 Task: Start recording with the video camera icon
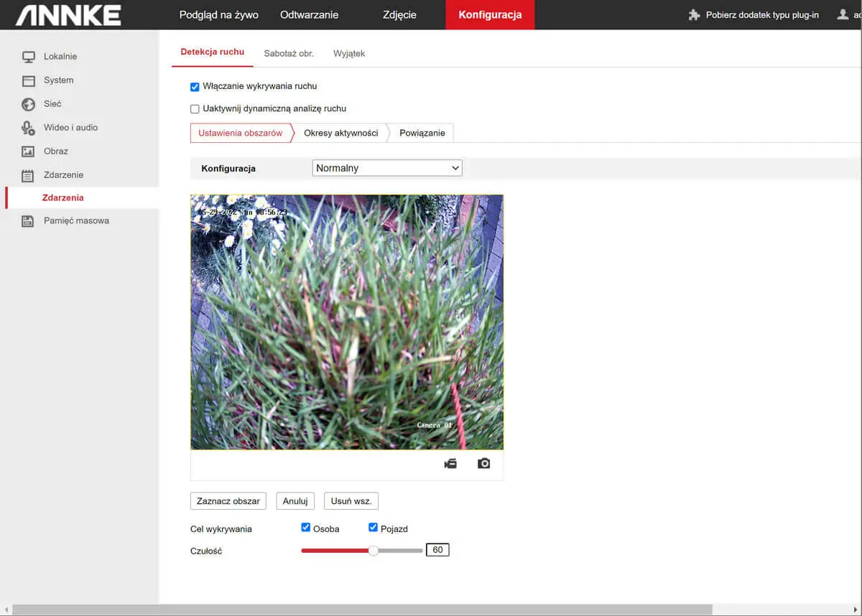450,464
